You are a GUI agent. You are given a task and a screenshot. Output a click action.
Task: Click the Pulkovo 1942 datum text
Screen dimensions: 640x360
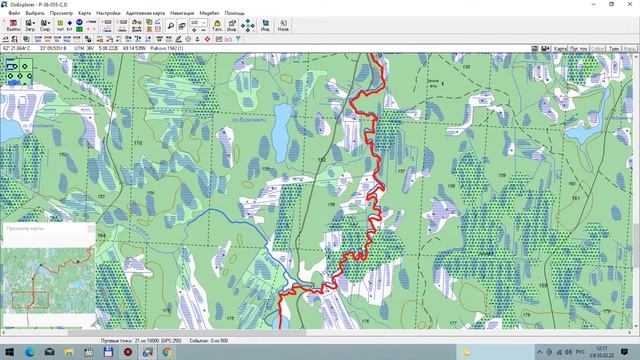point(167,49)
